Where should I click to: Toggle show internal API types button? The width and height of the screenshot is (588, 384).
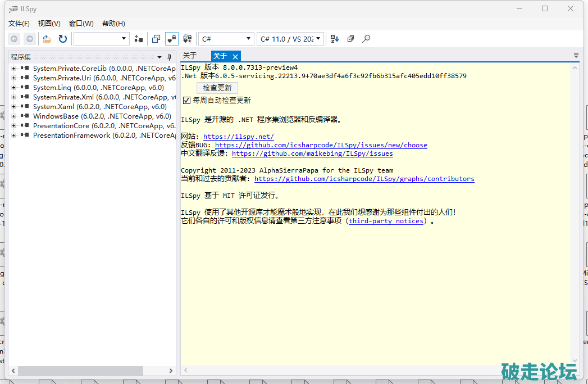click(172, 39)
